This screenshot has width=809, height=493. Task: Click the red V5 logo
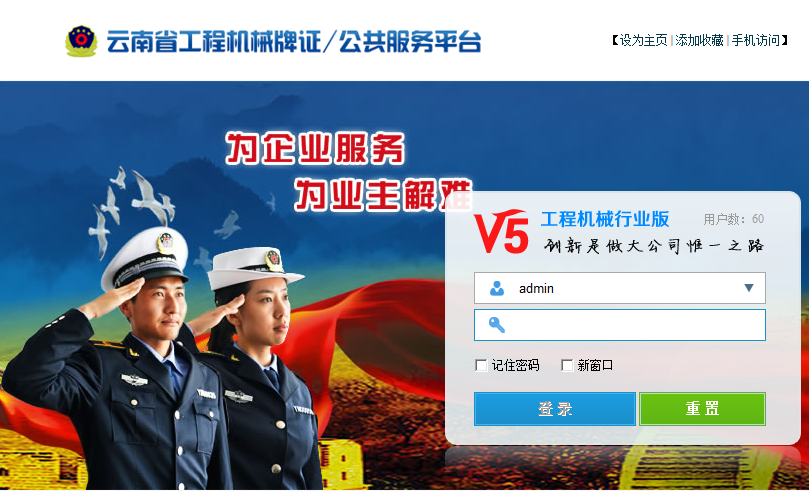(501, 232)
